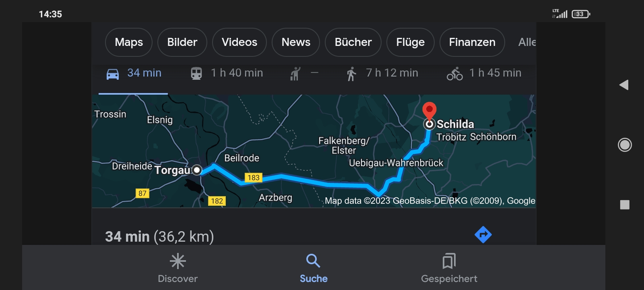
Task: Filter results by Flüge
Action: click(x=411, y=42)
